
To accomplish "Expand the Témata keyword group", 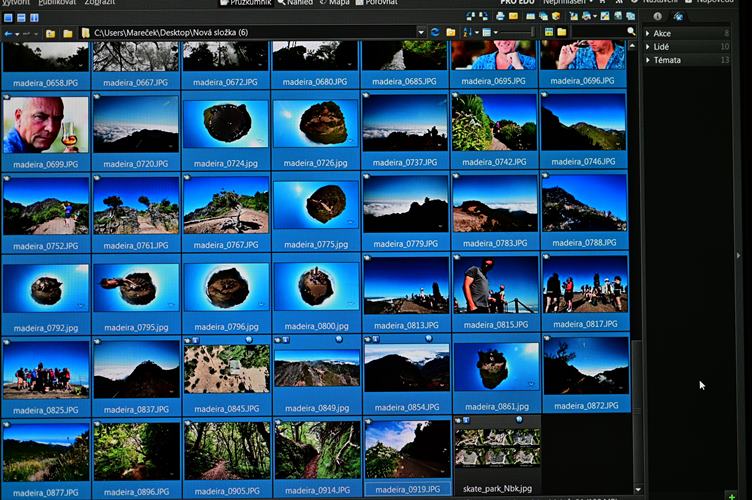I will pos(648,60).
